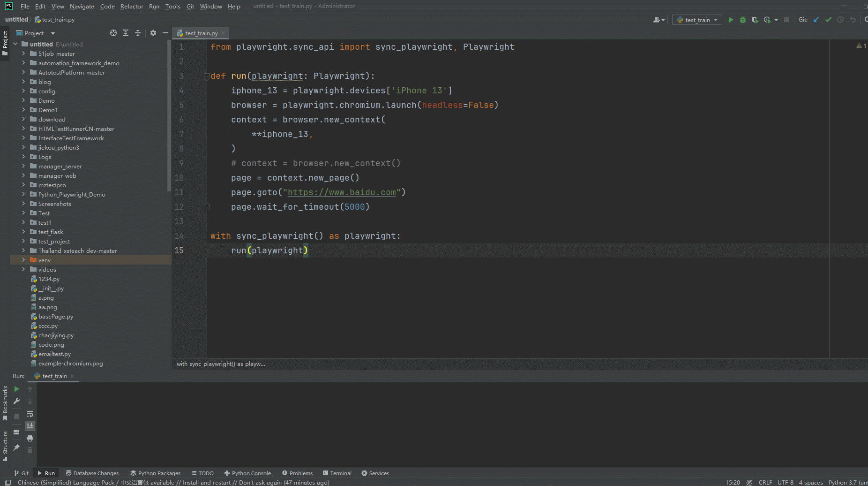
Task: Click the Git commit checkmark icon
Action: [828, 20]
